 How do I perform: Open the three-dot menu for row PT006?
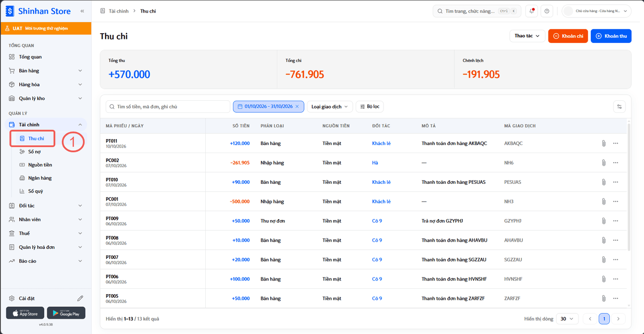(x=615, y=279)
